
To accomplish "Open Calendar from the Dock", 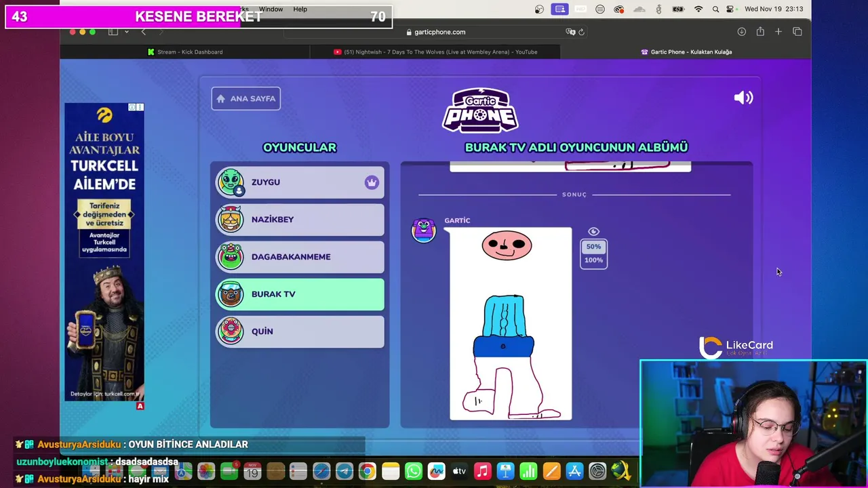I will 252,471.
